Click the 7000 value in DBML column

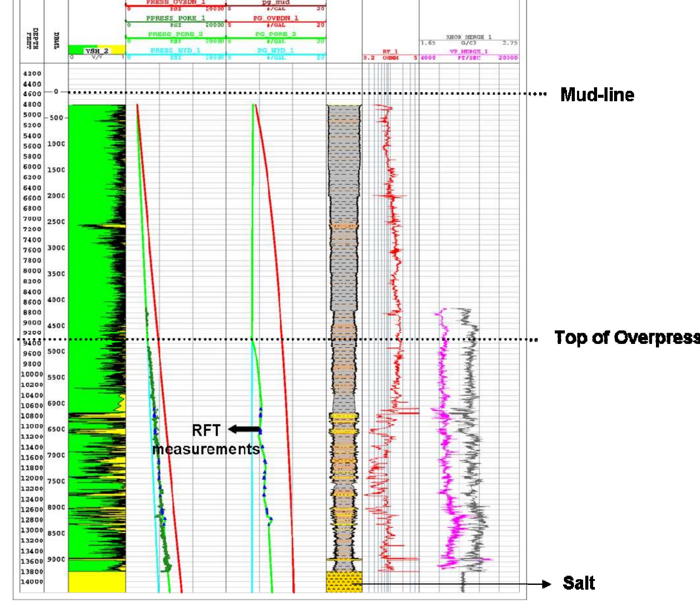[56, 455]
